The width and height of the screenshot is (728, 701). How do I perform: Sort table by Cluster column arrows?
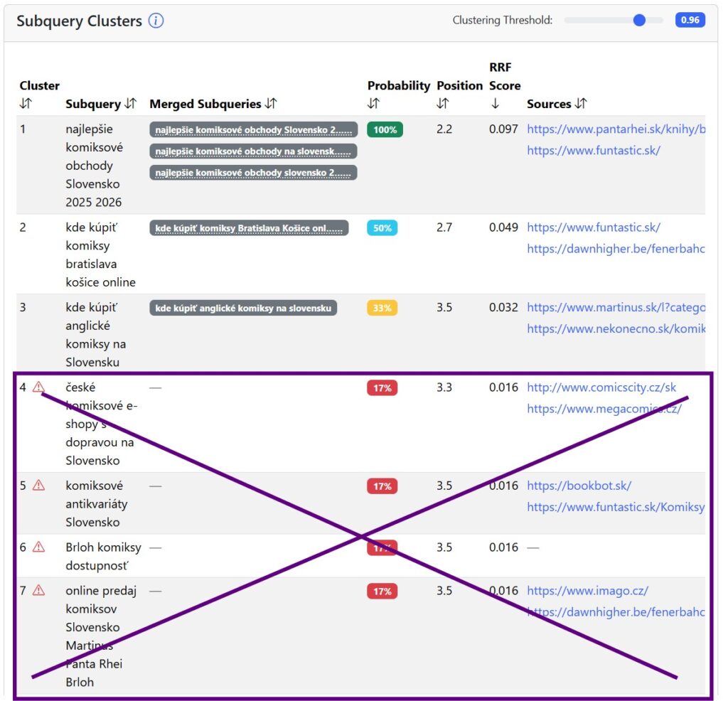[26, 104]
